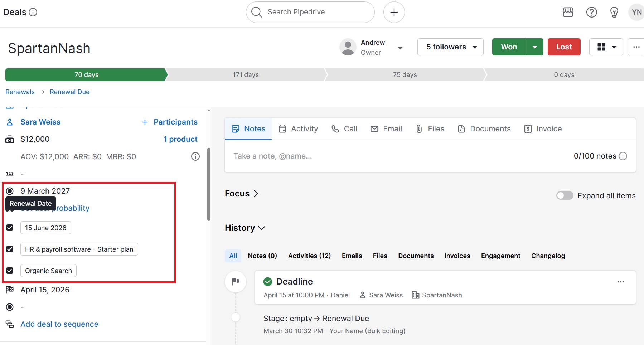The height and width of the screenshot is (345, 644).
Task: Click the flag icon beside April 15, 2026
Action: (x=10, y=290)
